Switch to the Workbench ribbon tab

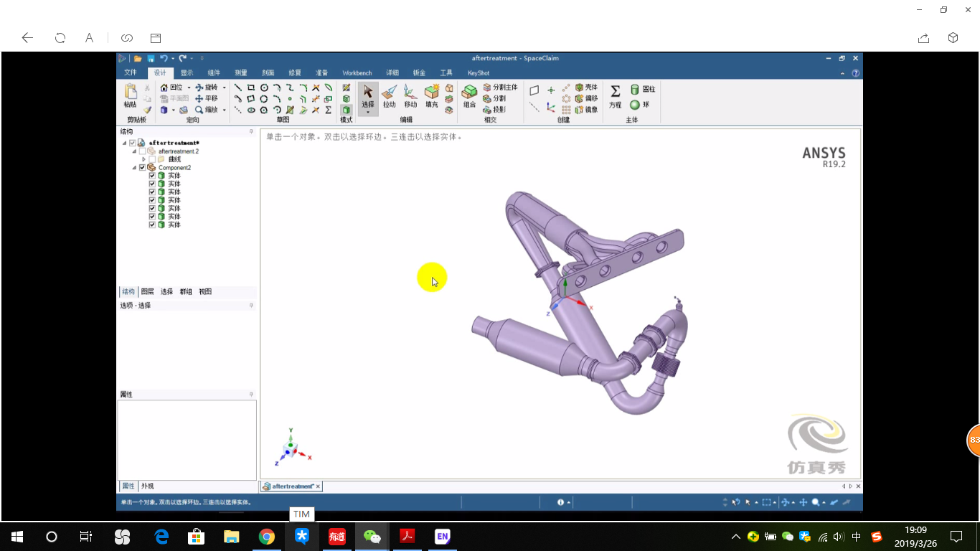point(357,72)
